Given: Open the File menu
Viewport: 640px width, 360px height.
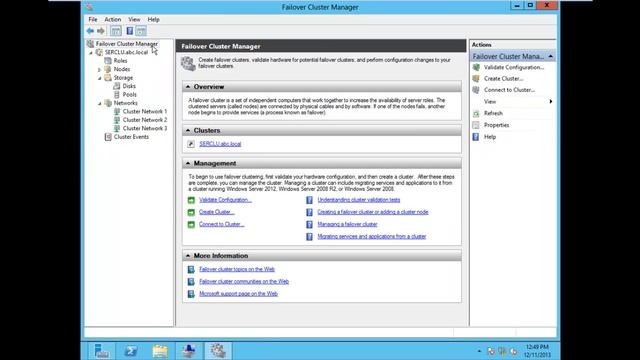Looking at the screenshot, I should 93,20.
